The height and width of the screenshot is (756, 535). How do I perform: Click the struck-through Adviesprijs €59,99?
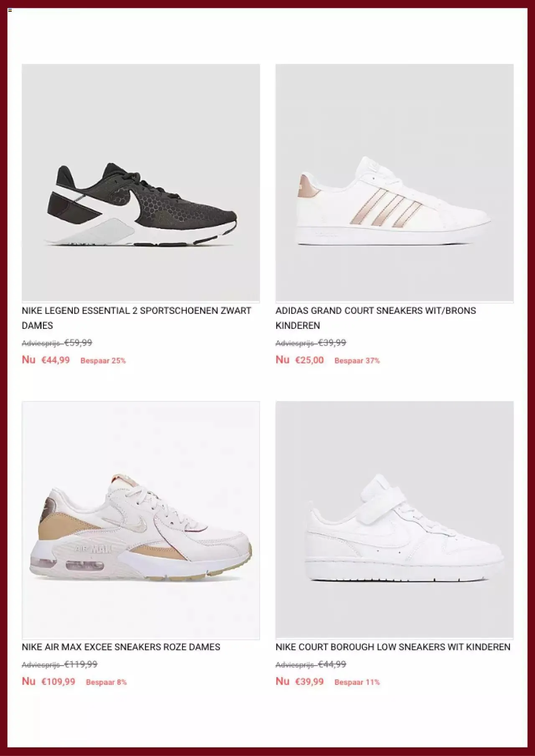[57, 343]
